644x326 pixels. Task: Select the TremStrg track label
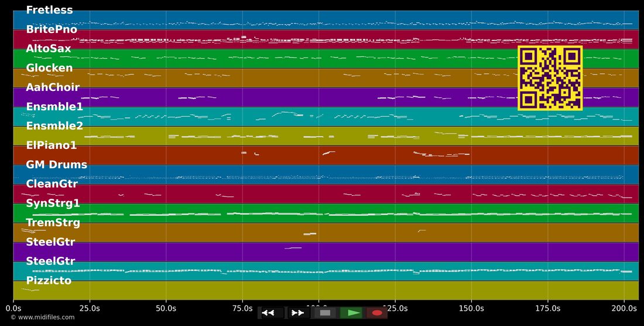(53, 222)
